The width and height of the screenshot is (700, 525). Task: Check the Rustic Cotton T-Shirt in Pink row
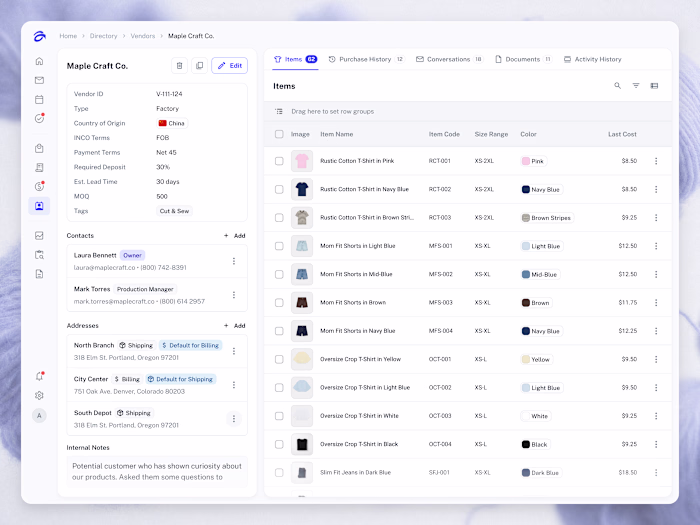279,161
